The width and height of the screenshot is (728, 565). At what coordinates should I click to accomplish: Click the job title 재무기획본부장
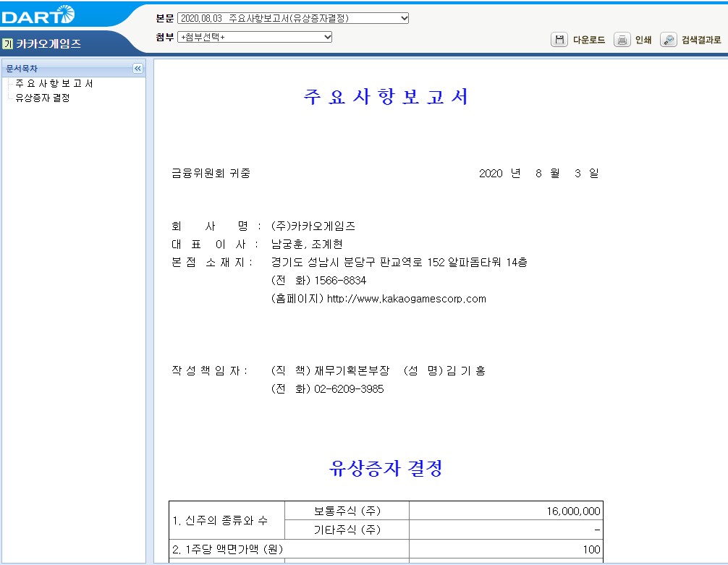pos(352,371)
